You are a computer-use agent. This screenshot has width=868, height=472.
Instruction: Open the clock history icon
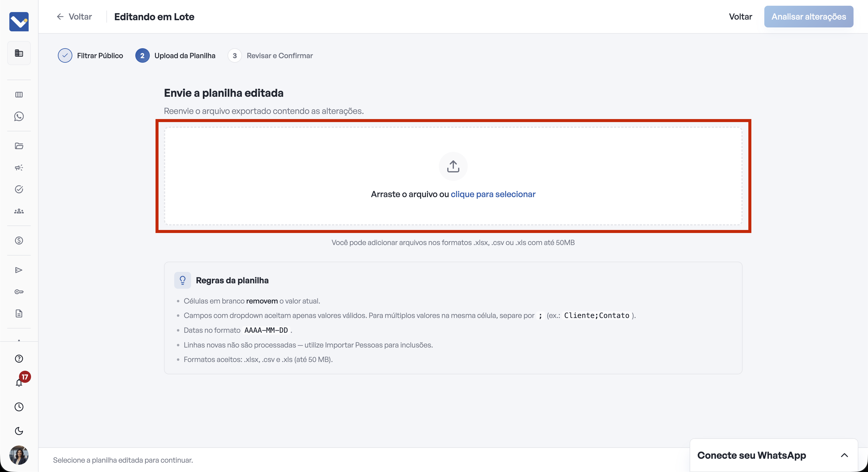19,407
